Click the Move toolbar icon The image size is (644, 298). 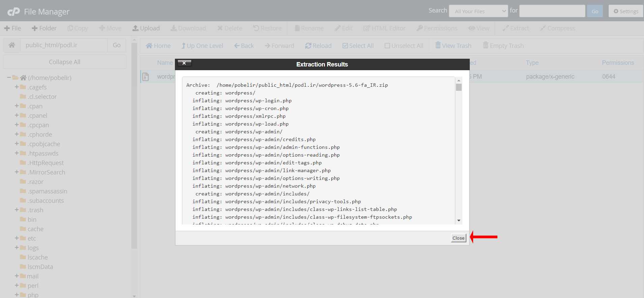click(110, 28)
